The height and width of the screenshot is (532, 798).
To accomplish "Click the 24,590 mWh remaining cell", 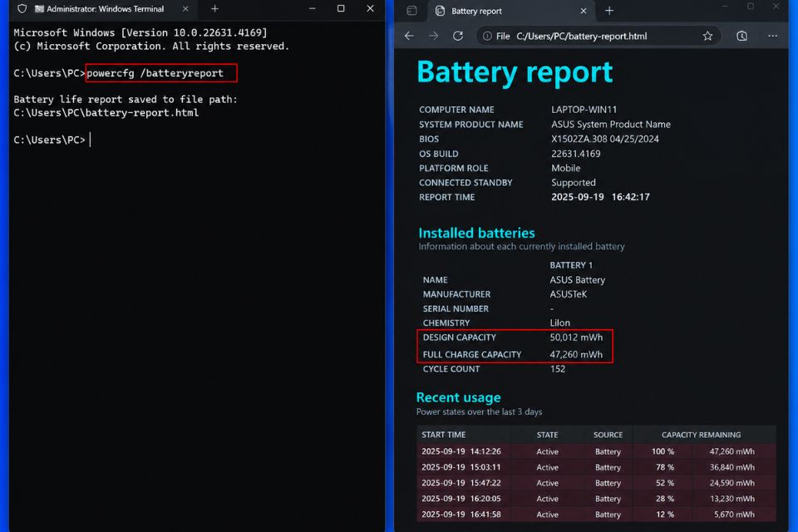I will (731, 483).
